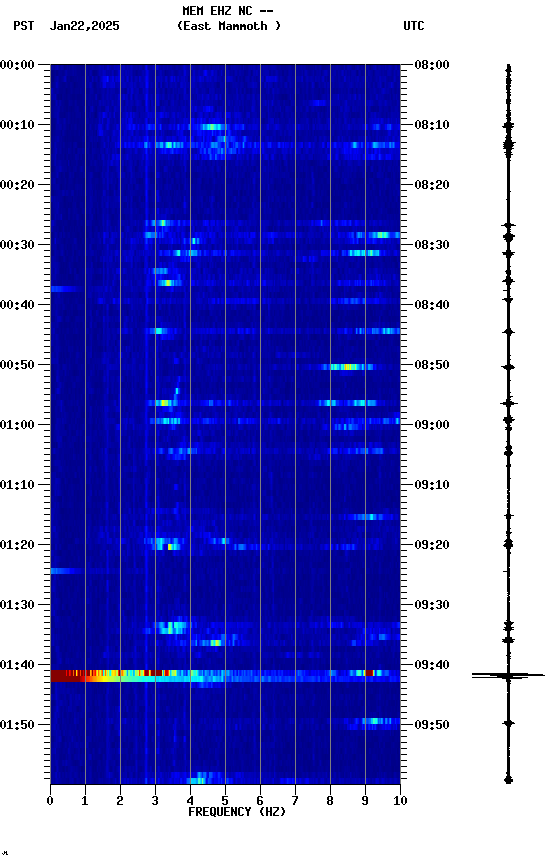
Task: Click the 01:10 PST time label
Action: point(17,485)
